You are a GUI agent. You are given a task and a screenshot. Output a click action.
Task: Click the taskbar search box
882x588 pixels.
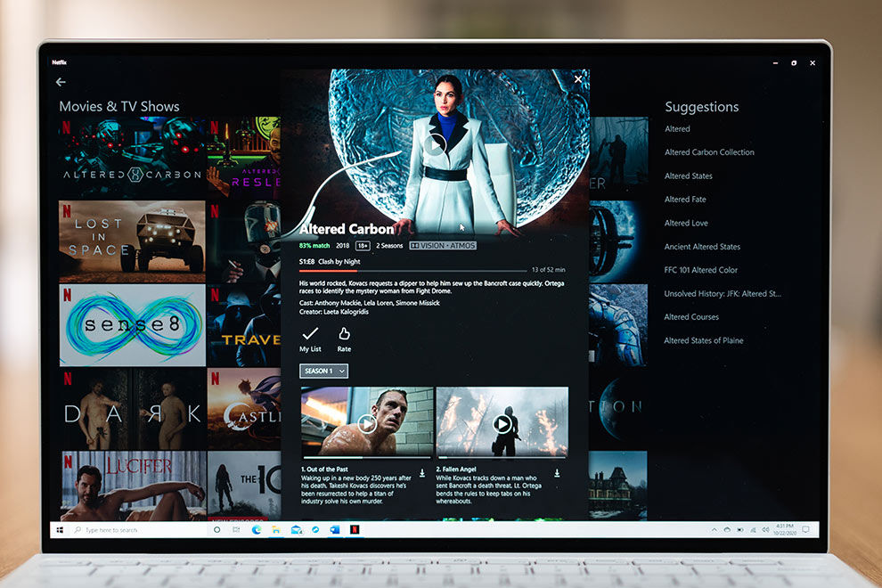click(x=138, y=530)
